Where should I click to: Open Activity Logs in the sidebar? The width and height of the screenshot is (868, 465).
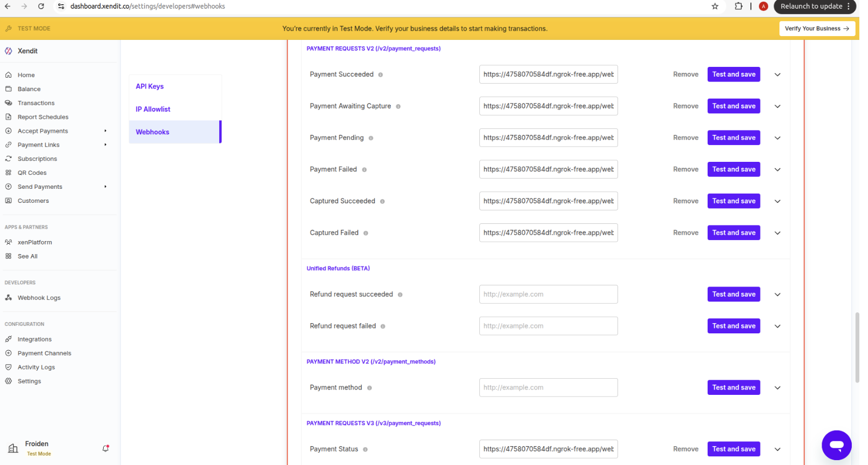pyautogui.click(x=36, y=367)
